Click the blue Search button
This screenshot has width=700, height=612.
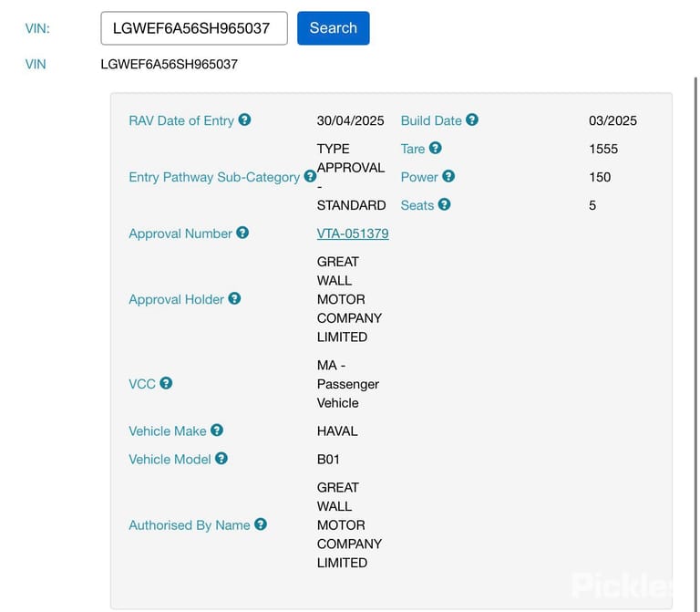[334, 28]
